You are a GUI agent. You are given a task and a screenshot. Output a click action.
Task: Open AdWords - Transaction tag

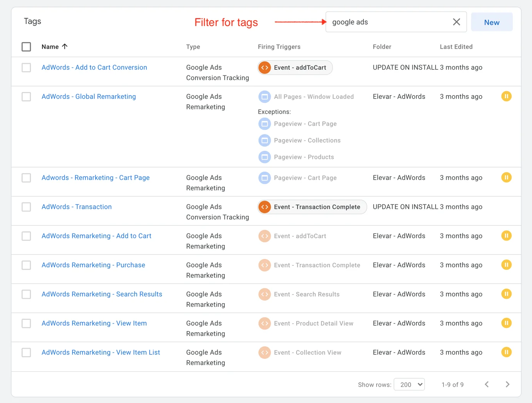(77, 207)
